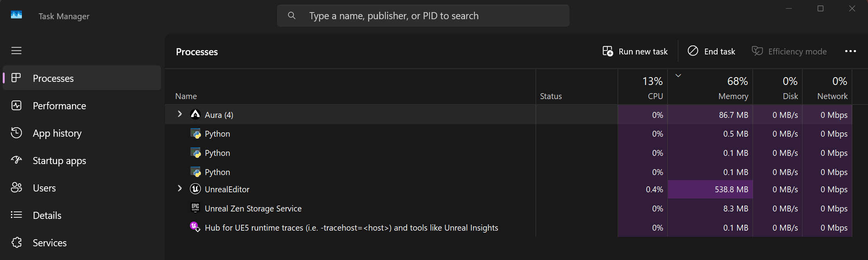Click the Unreal trace hub process icon
The width and height of the screenshot is (868, 260).
click(x=195, y=227)
